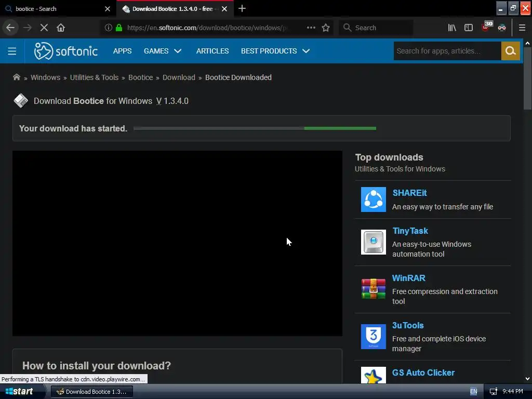The height and width of the screenshot is (399, 532).
Task: Click the V 1.3.4.0 version text
Action: 172,101
